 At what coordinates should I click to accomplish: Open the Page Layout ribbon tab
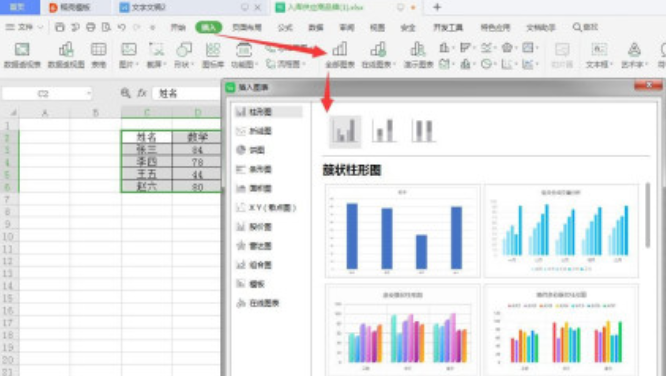click(x=247, y=27)
